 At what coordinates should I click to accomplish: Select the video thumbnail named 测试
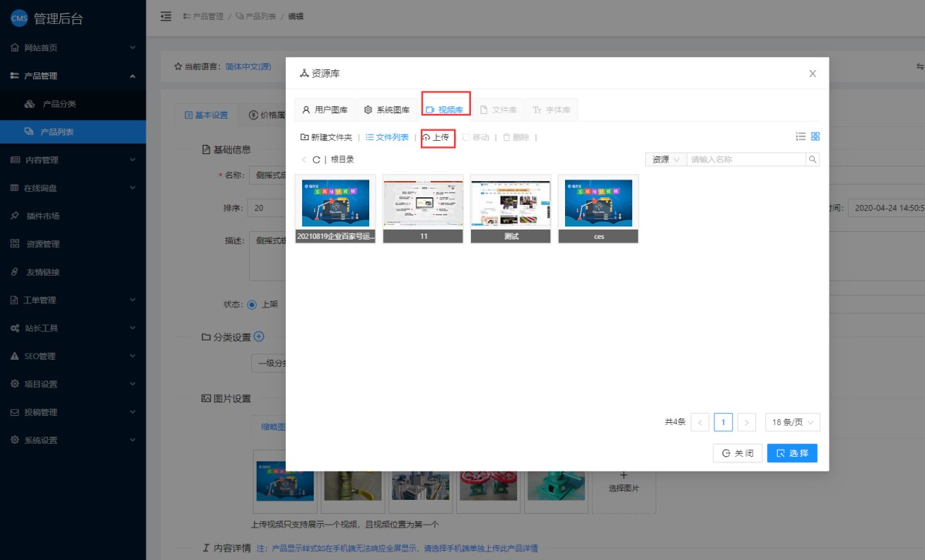[510, 208]
